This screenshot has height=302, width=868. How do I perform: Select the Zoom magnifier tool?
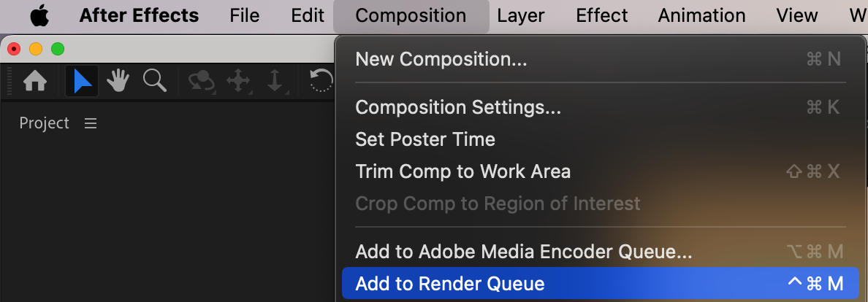[x=155, y=81]
